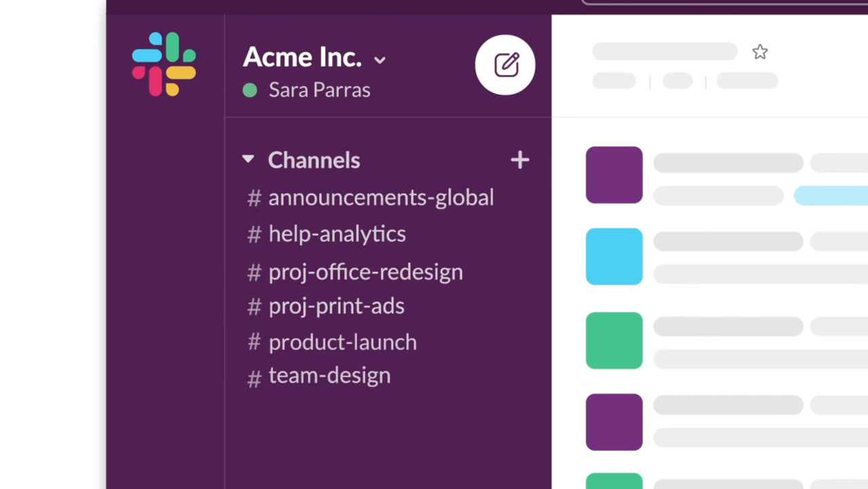Image resolution: width=868 pixels, height=489 pixels.
Task: Click the light blue user avatar
Action: point(614,257)
